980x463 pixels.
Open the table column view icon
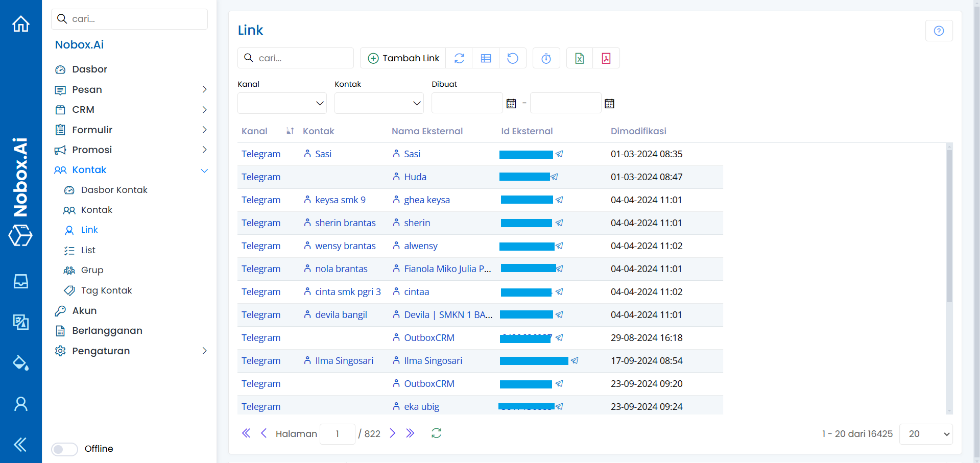pyautogui.click(x=486, y=58)
